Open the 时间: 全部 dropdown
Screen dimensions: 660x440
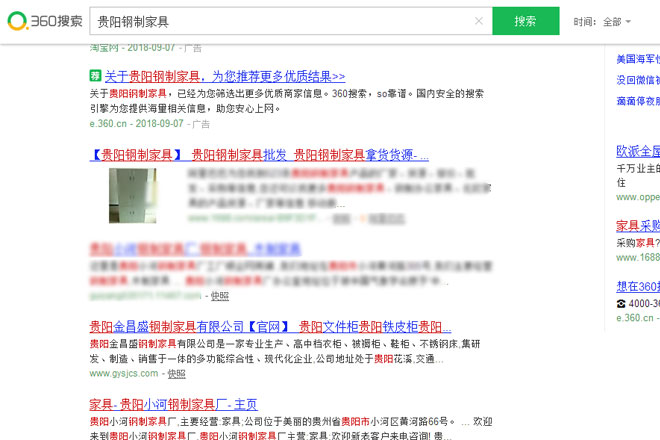602,21
